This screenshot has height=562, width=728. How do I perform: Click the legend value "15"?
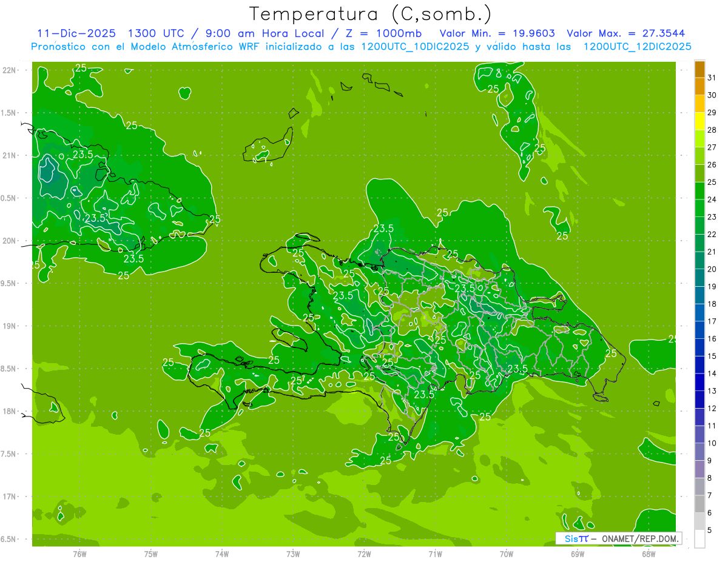712,356
